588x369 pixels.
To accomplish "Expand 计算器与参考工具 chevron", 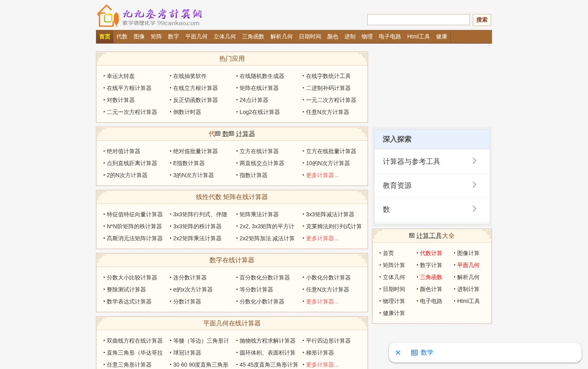I will coord(474,161).
